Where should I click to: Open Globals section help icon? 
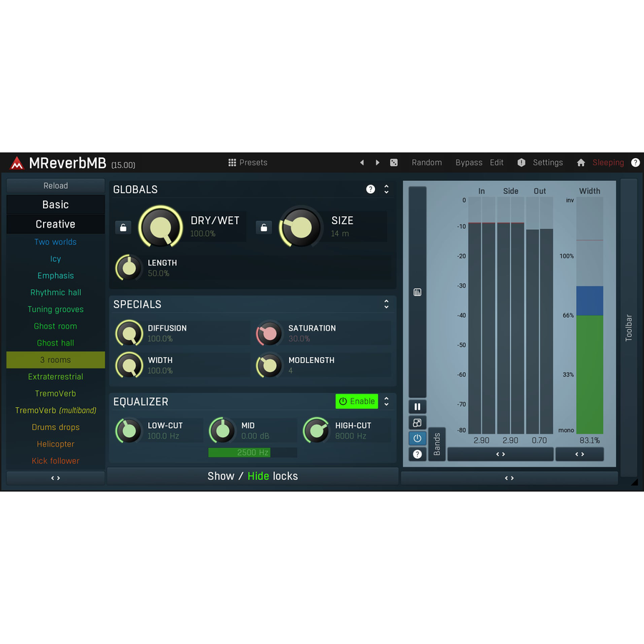pos(371,189)
